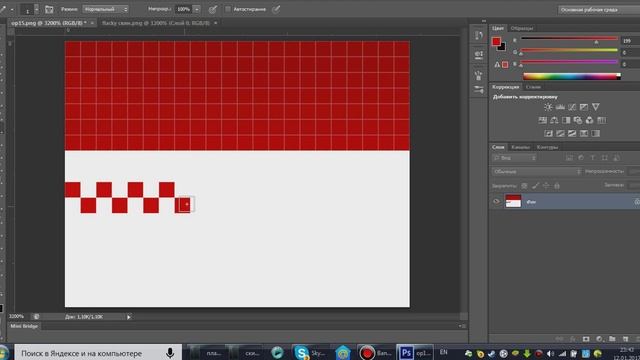
Task: Switch to the Стили tab
Action: tap(533, 87)
